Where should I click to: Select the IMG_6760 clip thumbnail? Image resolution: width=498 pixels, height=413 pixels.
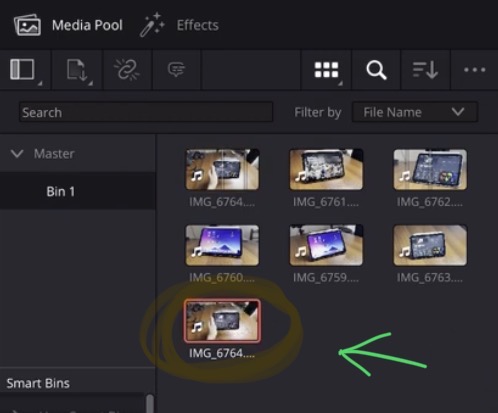tap(222, 245)
